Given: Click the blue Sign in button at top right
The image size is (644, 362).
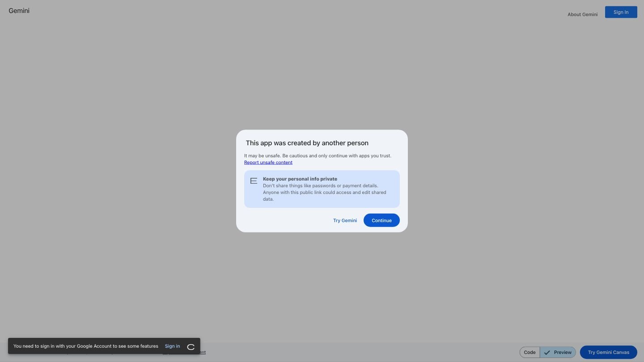Looking at the screenshot, I should pos(621,12).
